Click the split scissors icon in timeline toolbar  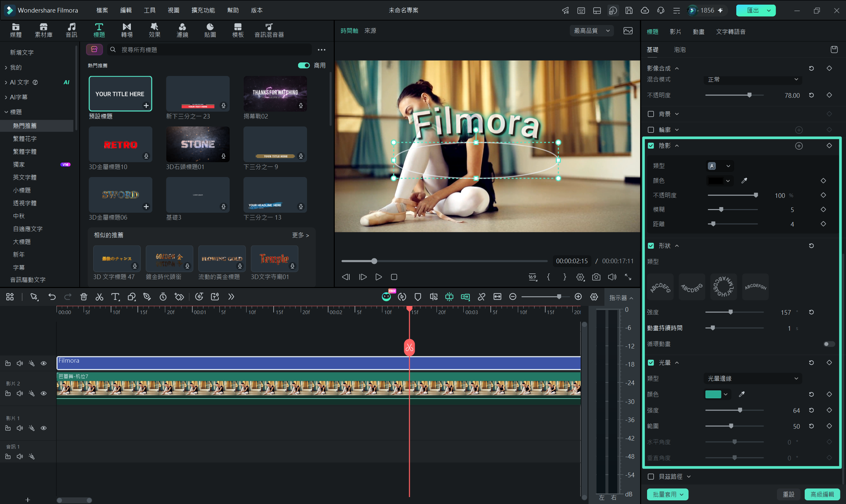pyautogui.click(x=99, y=297)
